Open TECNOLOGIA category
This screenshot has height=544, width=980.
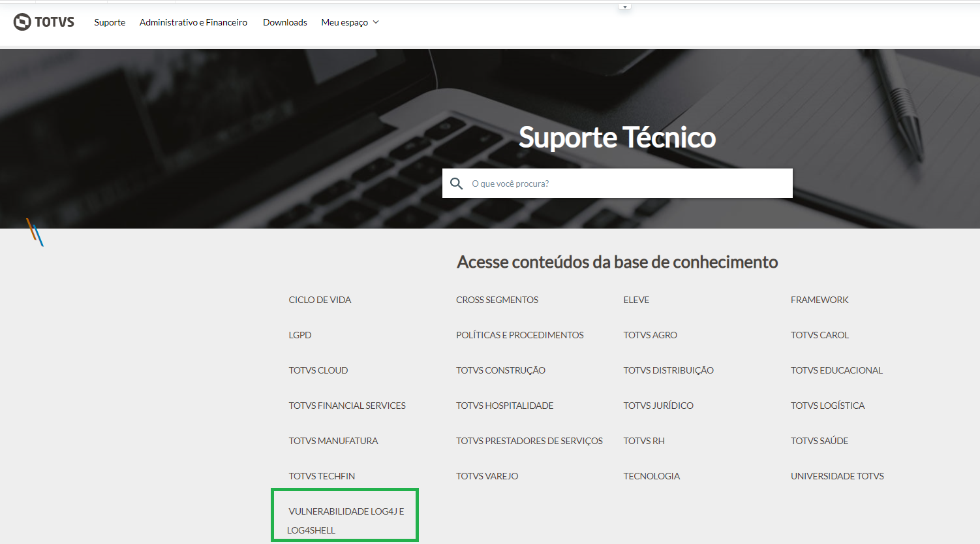point(651,476)
